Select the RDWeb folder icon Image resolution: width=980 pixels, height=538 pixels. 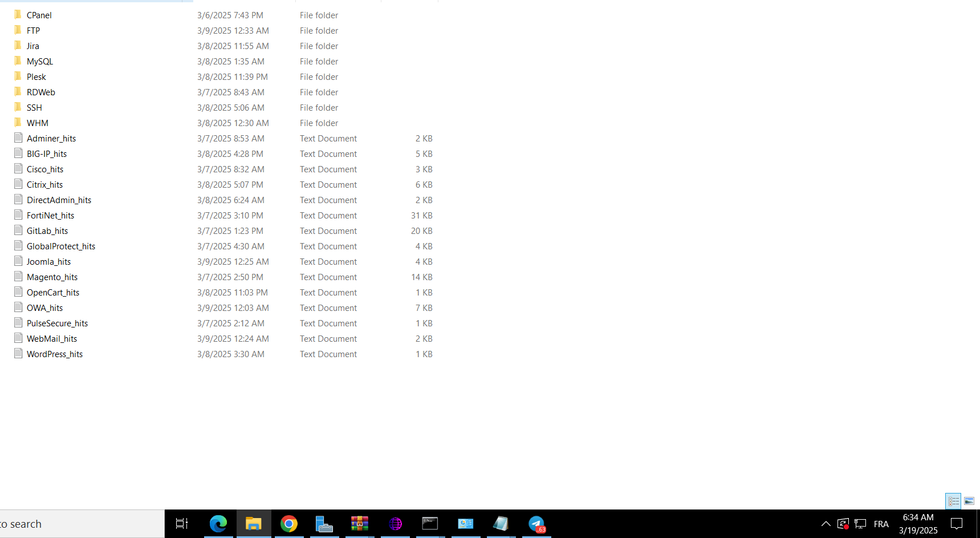pos(18,92)
